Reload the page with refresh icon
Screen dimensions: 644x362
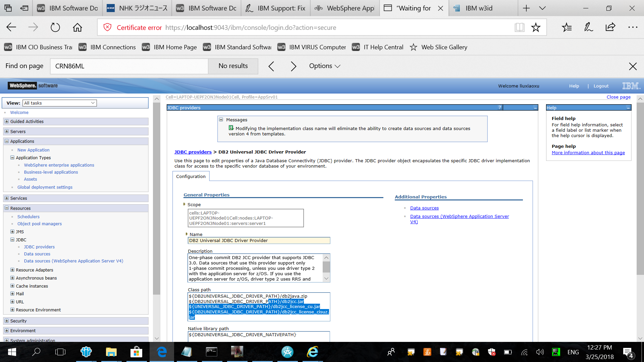pos(55,27)
